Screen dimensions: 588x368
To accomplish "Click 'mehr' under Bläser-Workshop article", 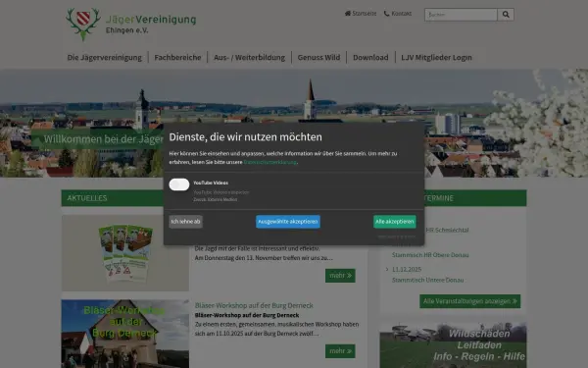I will point(340,351).
